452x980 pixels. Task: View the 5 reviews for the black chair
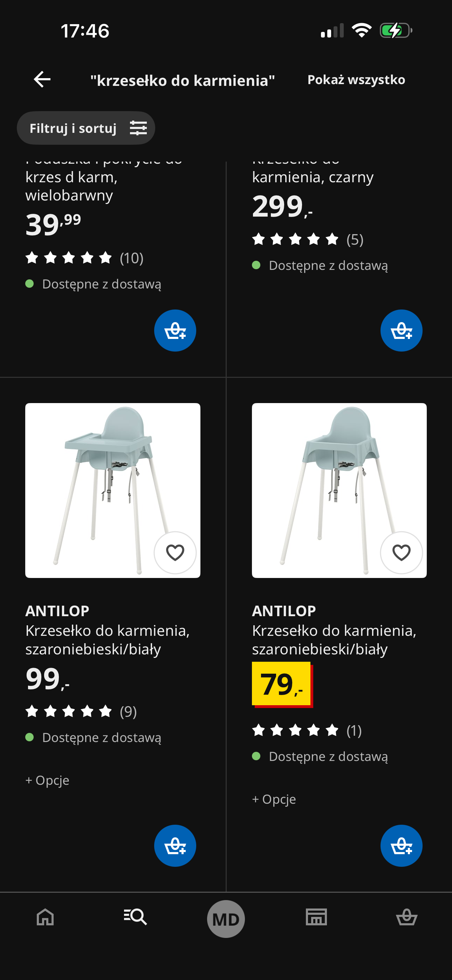[x=307, y=239]
